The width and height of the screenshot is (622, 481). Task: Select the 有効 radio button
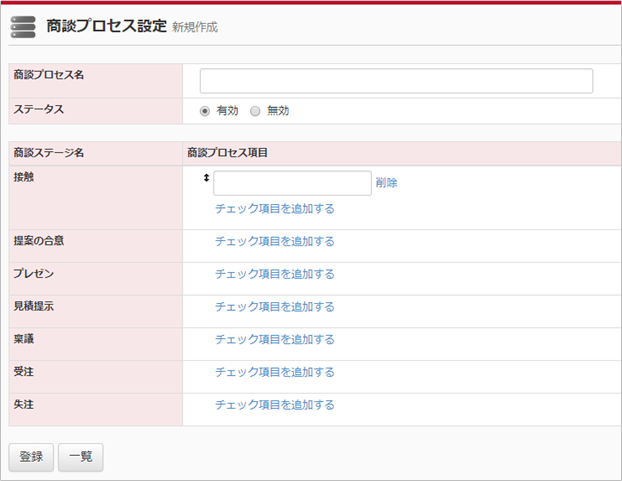[205, 111]
